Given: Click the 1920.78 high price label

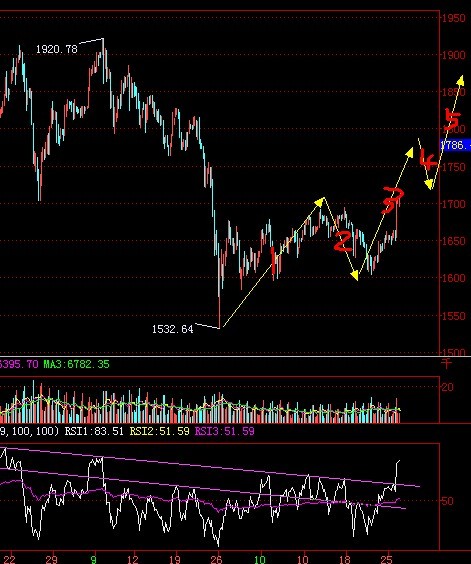Looking at the screenshot, I should [57, 49].
